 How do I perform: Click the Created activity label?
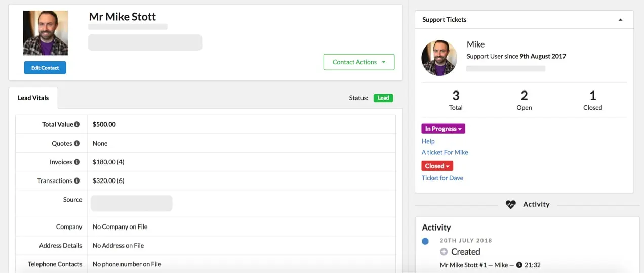pos(466,252)
